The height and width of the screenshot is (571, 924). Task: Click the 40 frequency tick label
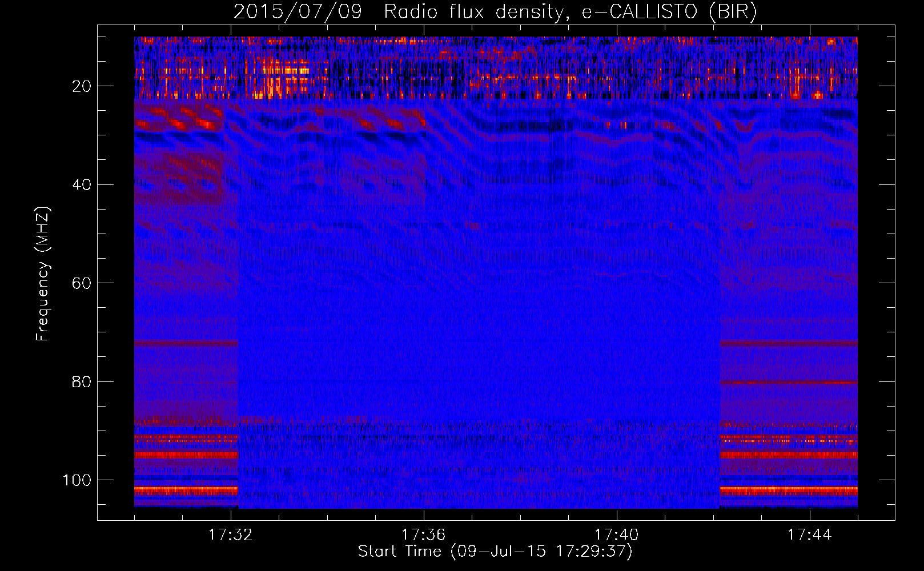click(x=82, y=185)
